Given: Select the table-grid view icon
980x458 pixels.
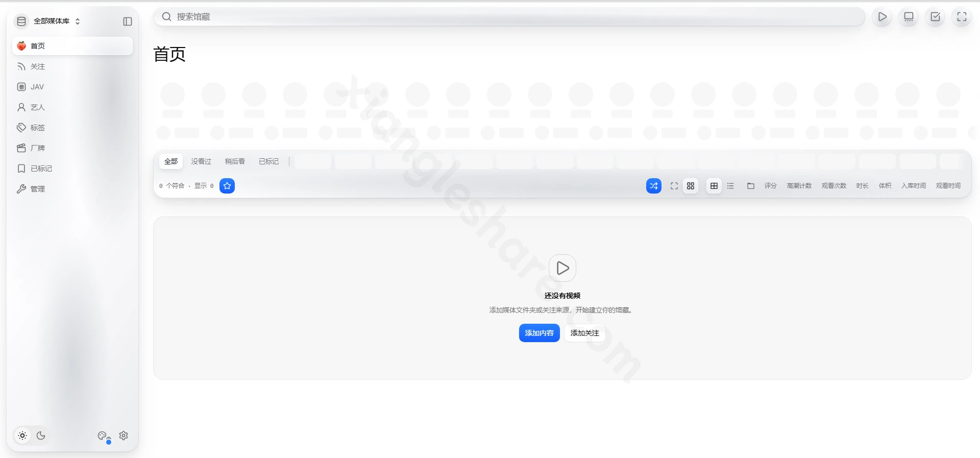Looking at the screenshot, I should (714, 186).
